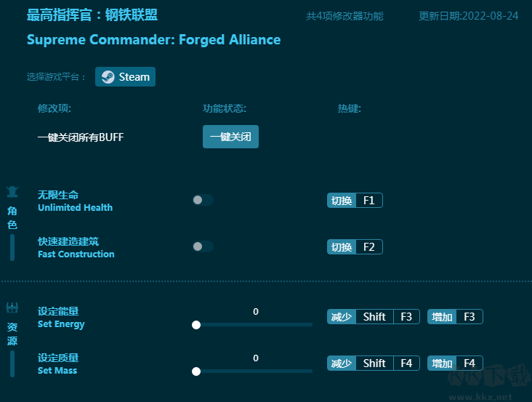Click 减少 button for Set Mass
Screen dimensions: 532x402
pyautogui.click(x=342, y=363)
